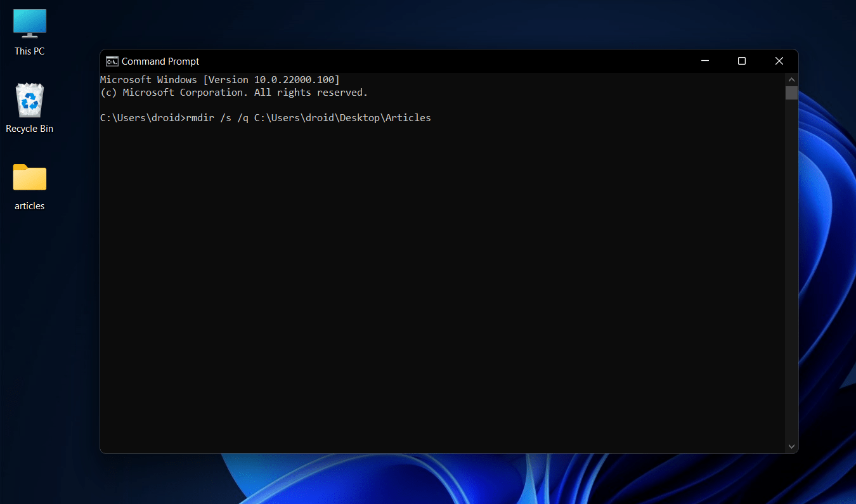Minimize the Command Prompt window

(705, 61)
